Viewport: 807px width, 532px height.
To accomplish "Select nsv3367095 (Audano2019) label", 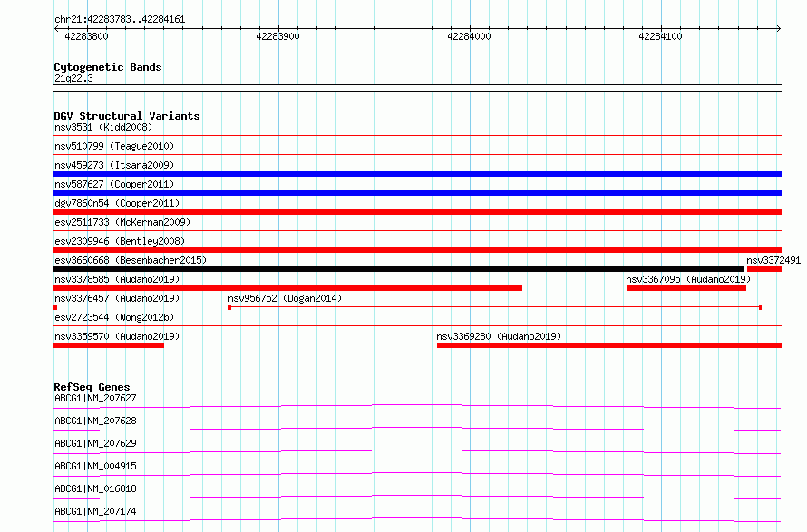I will [688, 279].
